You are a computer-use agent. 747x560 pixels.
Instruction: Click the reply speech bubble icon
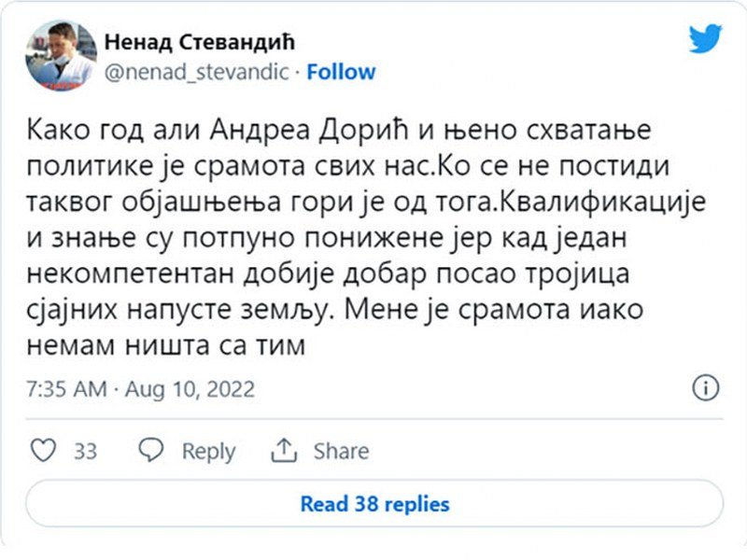tap(151, 451)
